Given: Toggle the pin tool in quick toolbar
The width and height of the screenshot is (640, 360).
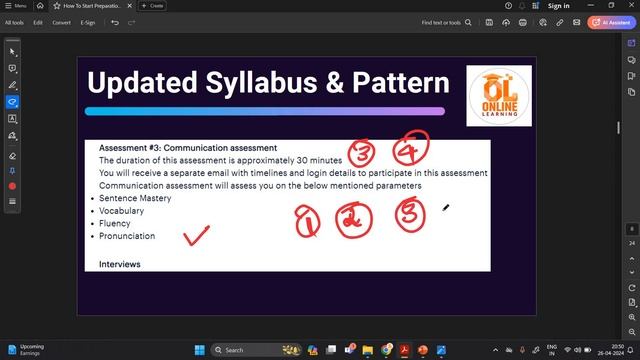Looking at the screenshot, I should point(12,171).
